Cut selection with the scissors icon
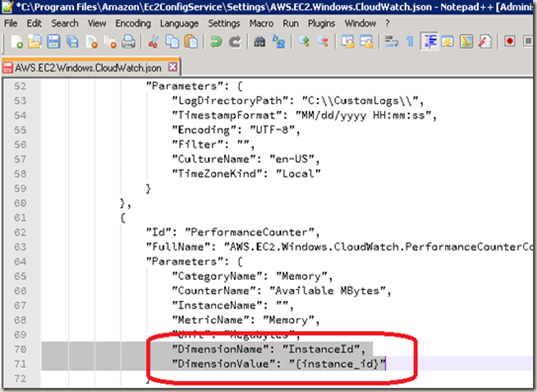537x392 pixels. point(153,42)
